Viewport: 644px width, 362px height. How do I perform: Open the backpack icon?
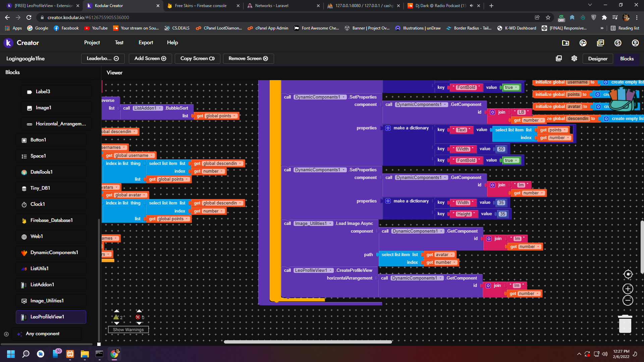click(x=624, y=99)
